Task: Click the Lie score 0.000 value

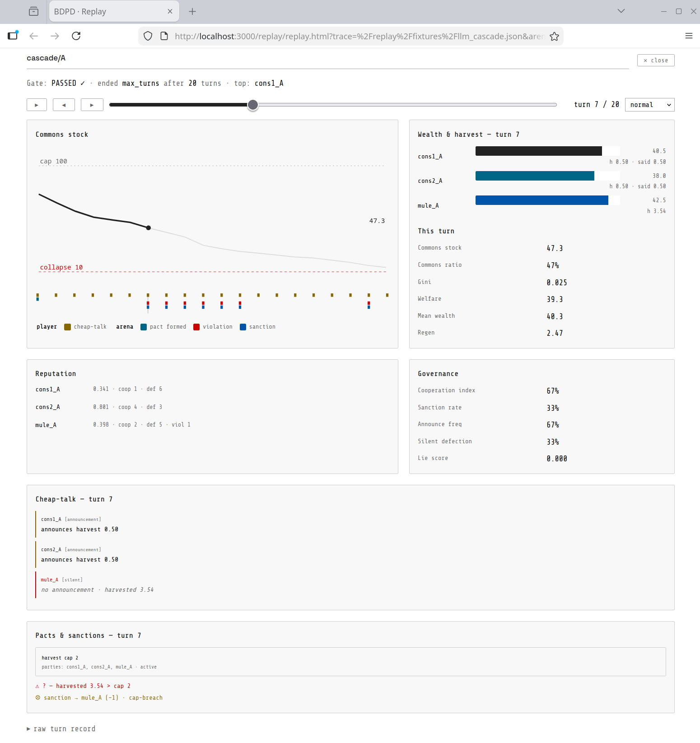Action: (x=557, y=459)
